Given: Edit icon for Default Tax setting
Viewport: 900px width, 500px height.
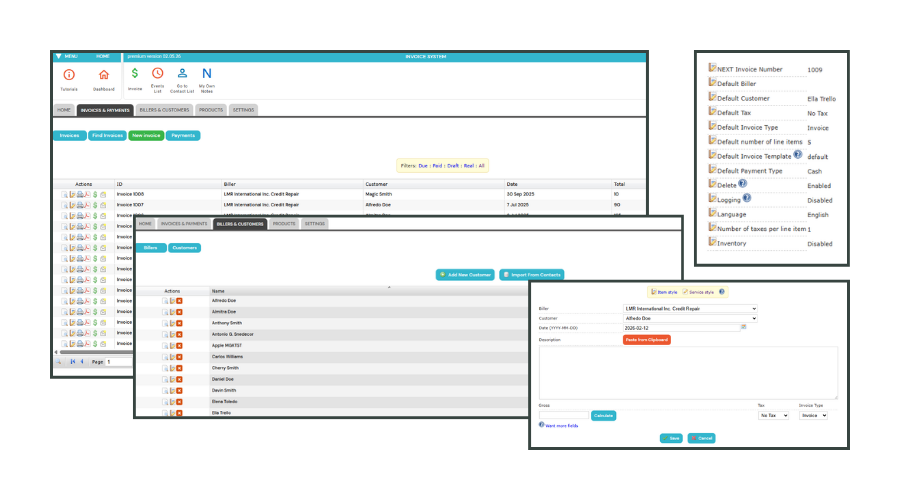Looking at the screenshot, I should (x=712, y=111).
